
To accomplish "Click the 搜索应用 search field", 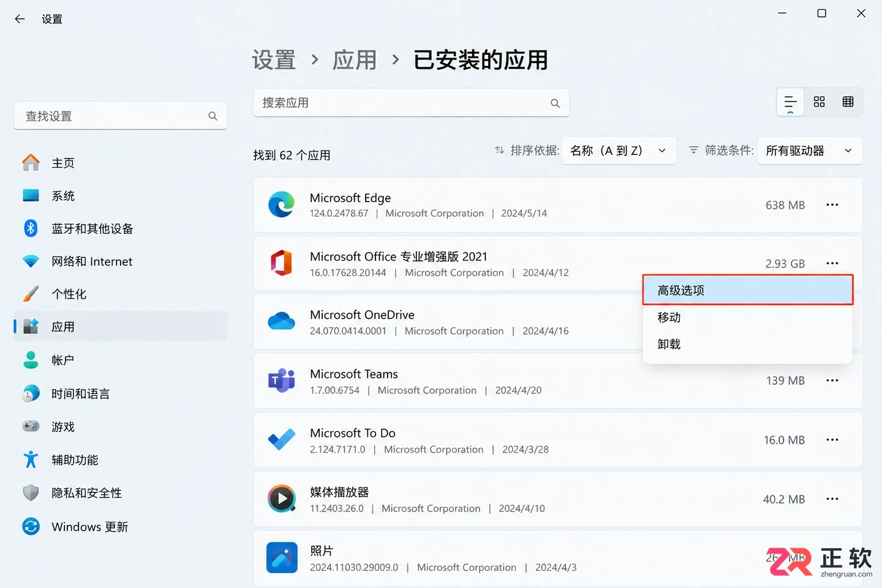I will (411, 103).
